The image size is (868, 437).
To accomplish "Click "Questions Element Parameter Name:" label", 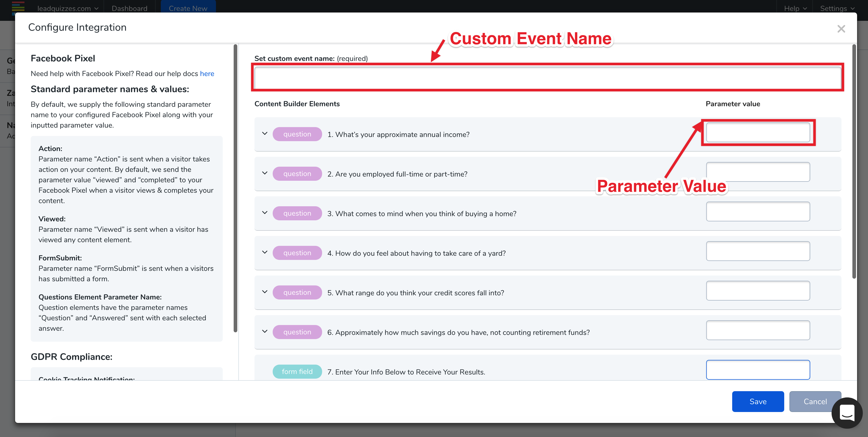I will [100, 297].
